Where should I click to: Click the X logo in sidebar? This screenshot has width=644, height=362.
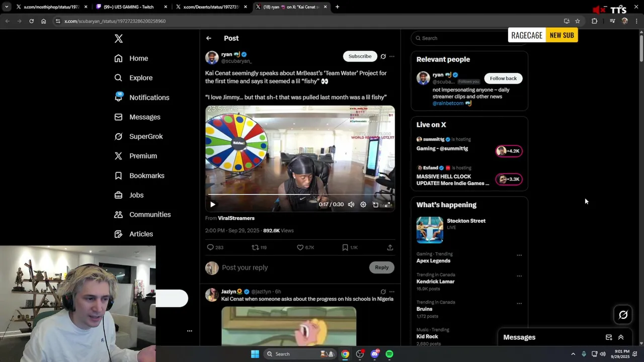[x=118, y=39]
